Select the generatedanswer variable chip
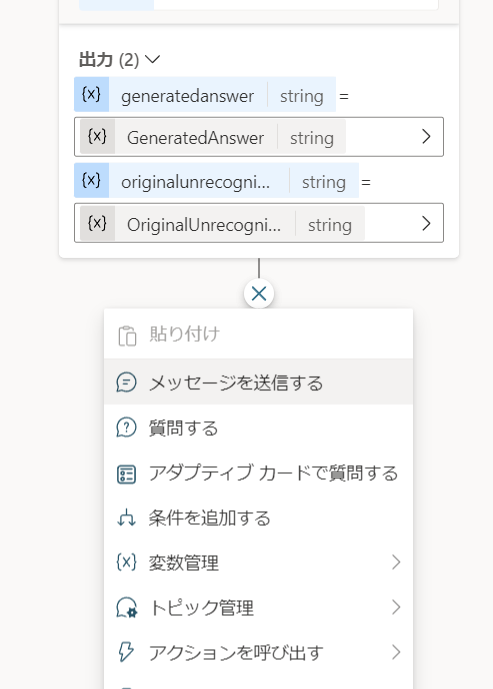Viewport: 493px width, 689px height. tap(205, 94)
